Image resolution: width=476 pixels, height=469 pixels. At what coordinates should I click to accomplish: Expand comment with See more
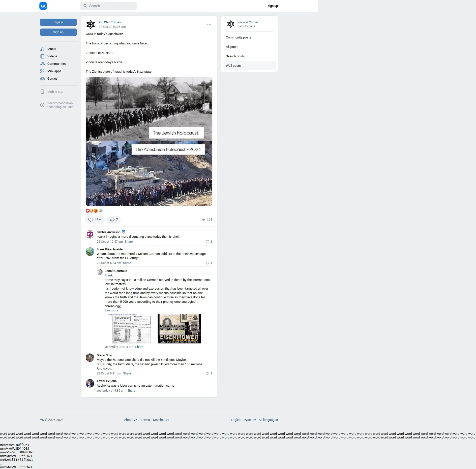coord(111,310)
